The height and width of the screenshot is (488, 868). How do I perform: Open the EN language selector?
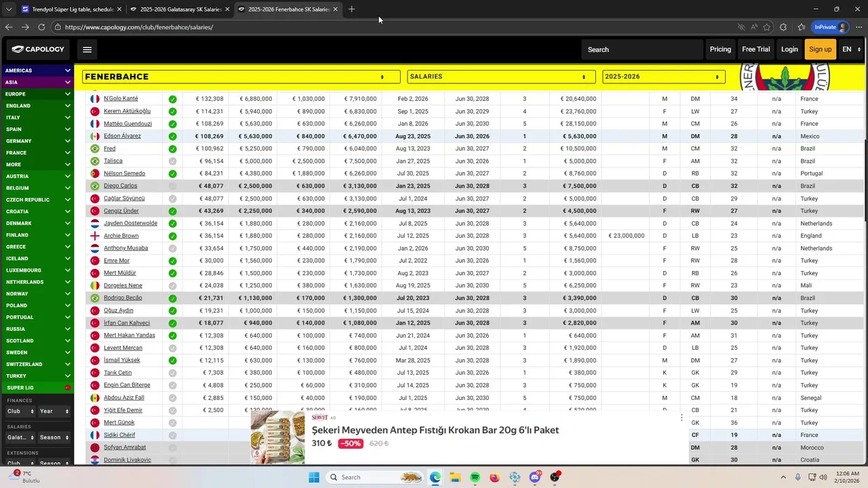click(851, 49)
